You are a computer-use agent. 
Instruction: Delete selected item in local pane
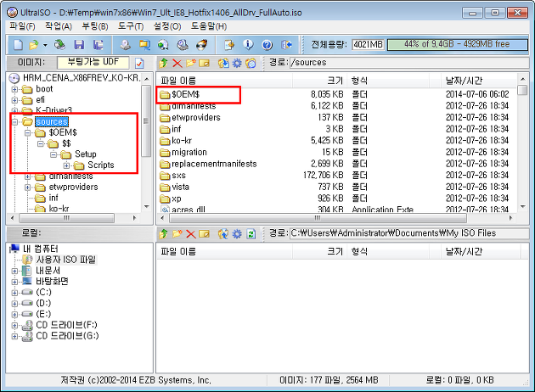[x=191, y=234]
